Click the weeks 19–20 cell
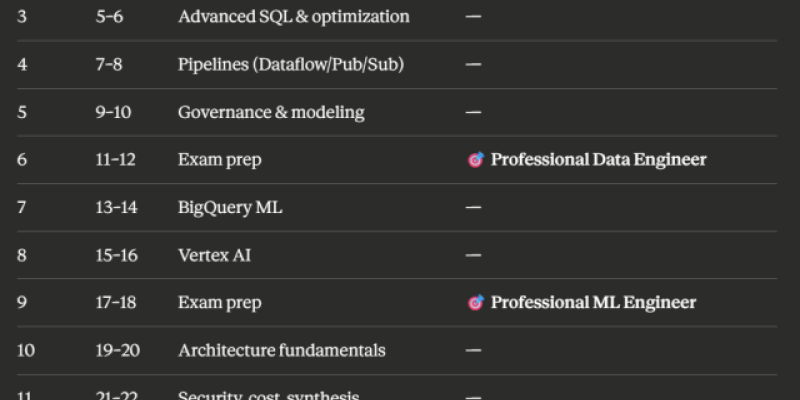 click(117, 351)
